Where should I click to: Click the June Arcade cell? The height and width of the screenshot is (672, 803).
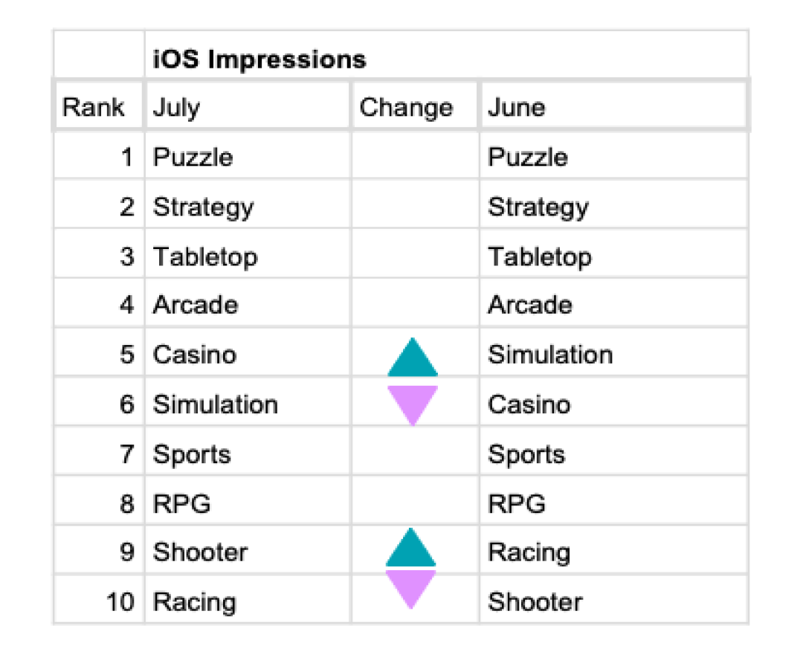coord(613,304)
